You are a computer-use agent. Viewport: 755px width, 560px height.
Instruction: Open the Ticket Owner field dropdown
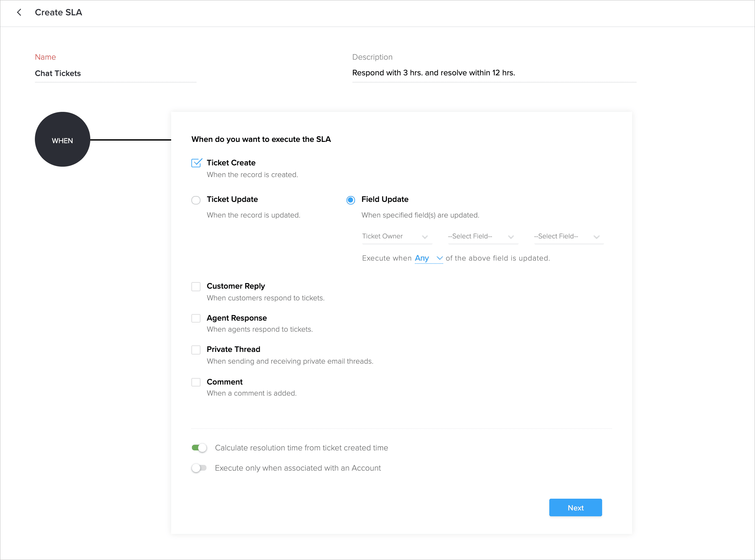point(395,236)
